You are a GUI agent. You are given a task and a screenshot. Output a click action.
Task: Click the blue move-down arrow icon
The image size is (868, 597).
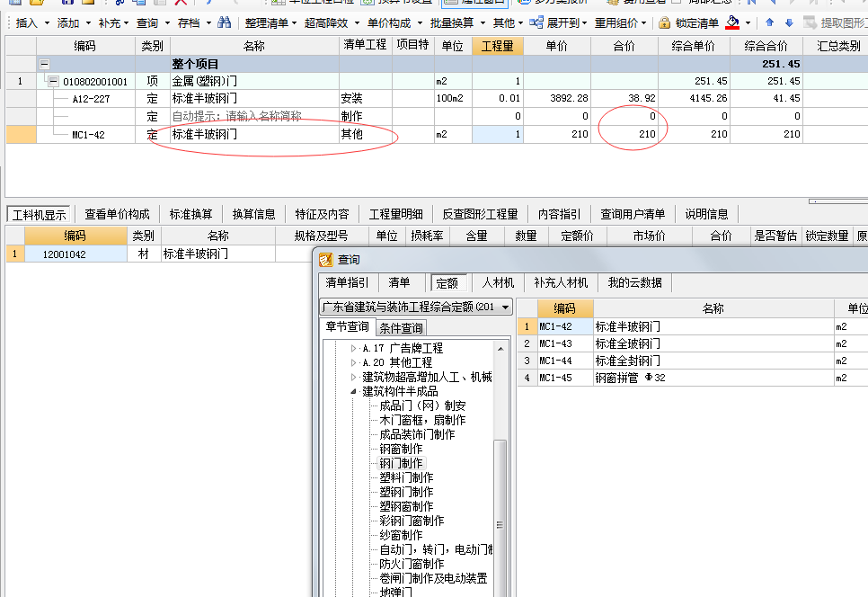click(x=789, y=22)
